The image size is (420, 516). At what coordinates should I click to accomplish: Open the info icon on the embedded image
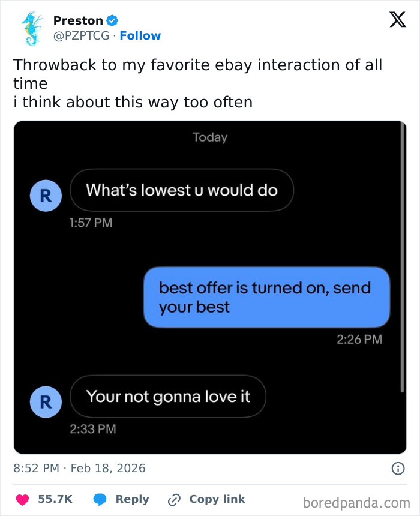398,469
